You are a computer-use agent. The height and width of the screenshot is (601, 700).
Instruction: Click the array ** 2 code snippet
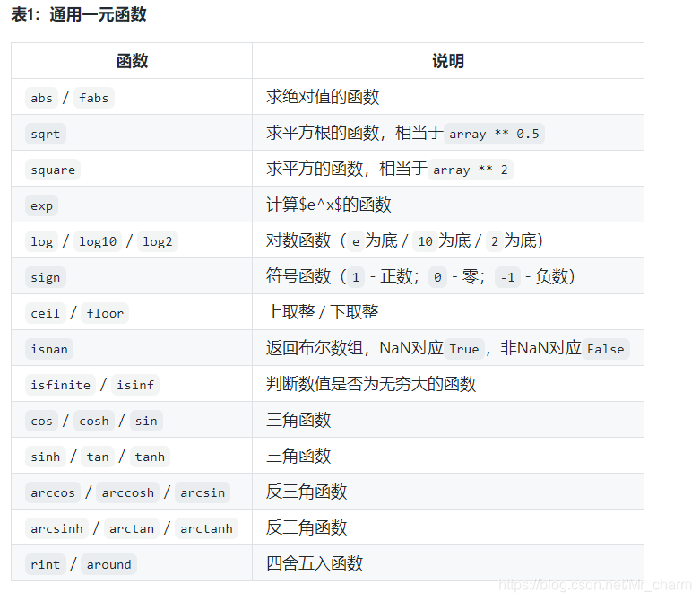click(x=471, y=170)
